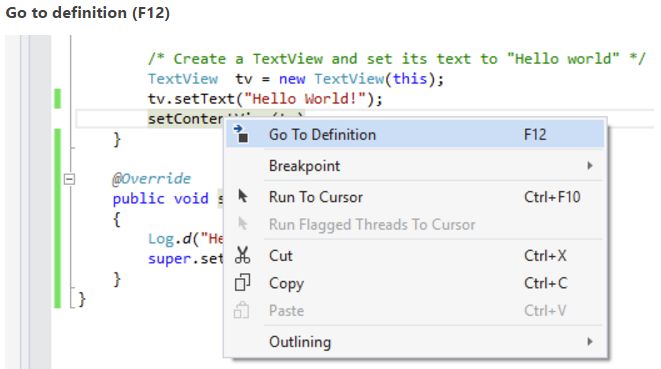The width and height of the screenshot is (661, 369).
Task: Click disabled Run Flagged Threads To Cursor
Action: click(x=415, y=224)
